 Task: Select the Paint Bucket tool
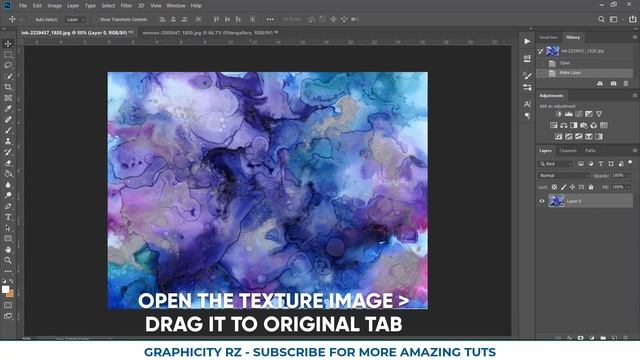(x=8, y=173)
